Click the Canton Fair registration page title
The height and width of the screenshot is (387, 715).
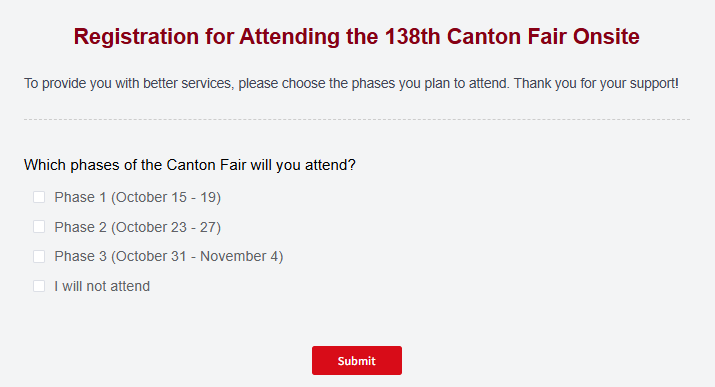pyautogui.click(x=357, y=36)
